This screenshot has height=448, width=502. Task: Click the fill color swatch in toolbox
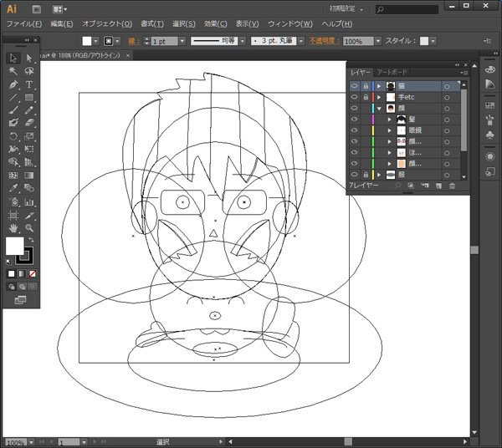tap(14, 246)
